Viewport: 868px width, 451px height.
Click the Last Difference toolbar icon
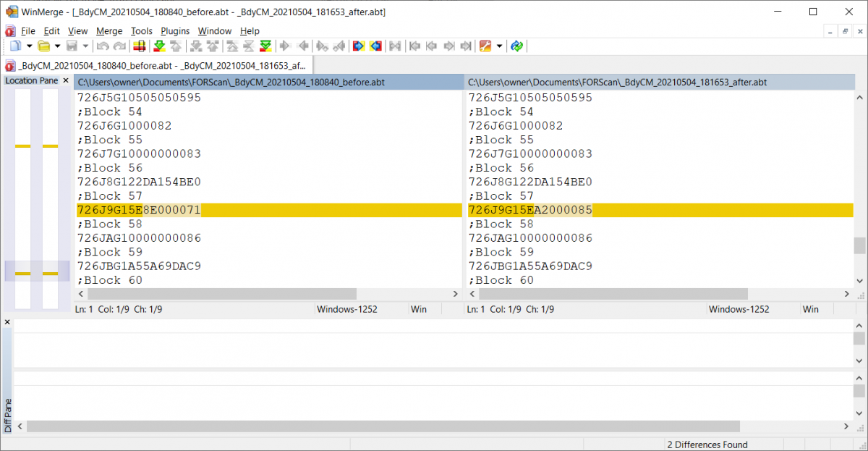point(266,46)
